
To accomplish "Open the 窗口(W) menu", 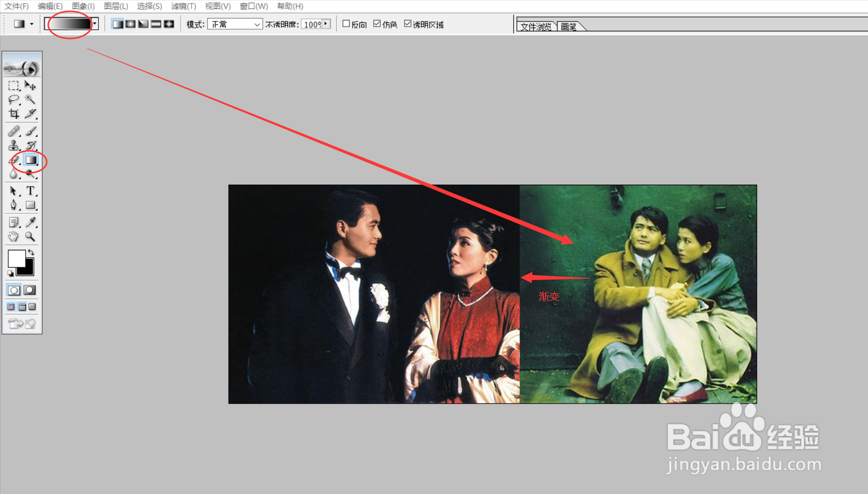I will click(254, 6).
